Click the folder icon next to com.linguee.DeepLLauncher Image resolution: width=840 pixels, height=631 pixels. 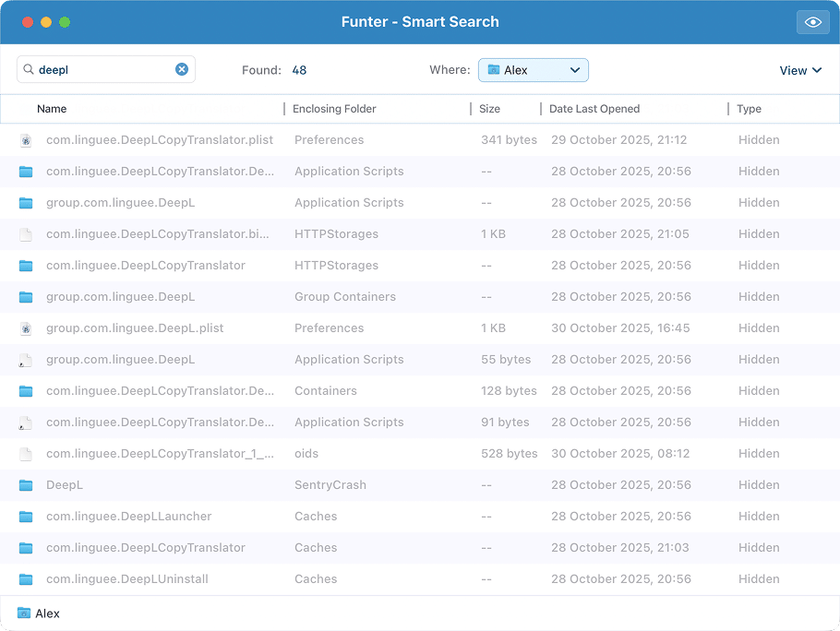[26, 516]
